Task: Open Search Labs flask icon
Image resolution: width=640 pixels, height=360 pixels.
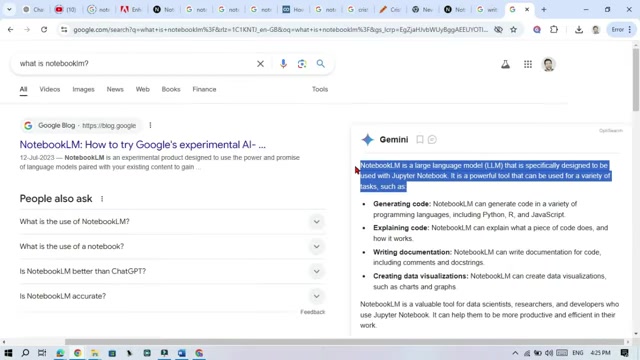Action: click(x=505, y=64)
